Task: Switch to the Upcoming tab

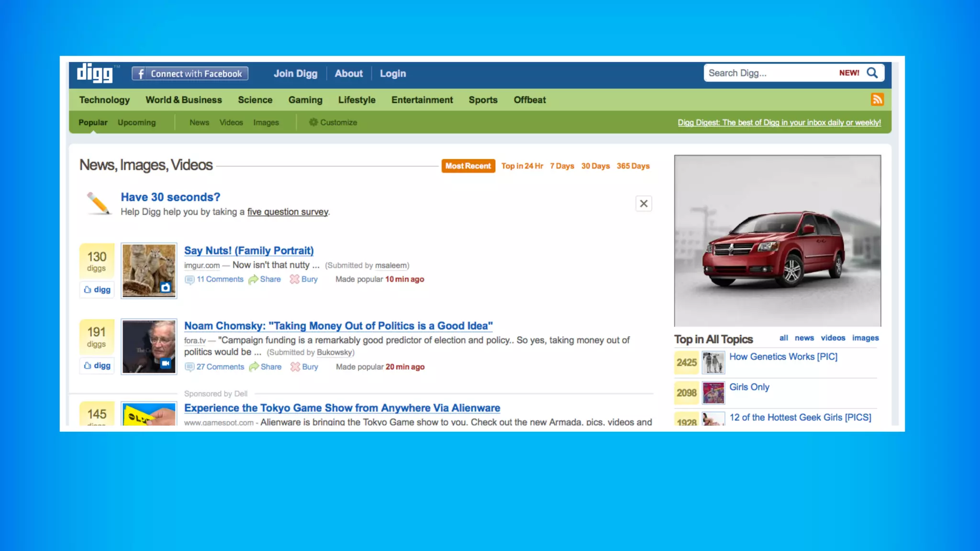Action: [x=136, y=122]
